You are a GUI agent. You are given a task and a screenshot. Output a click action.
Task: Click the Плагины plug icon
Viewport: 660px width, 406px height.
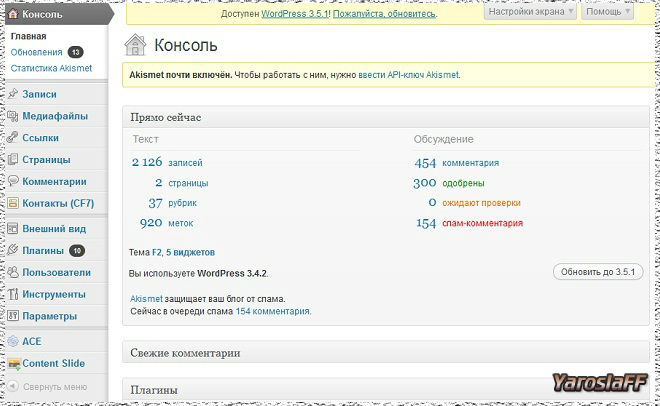click(14, 251)
